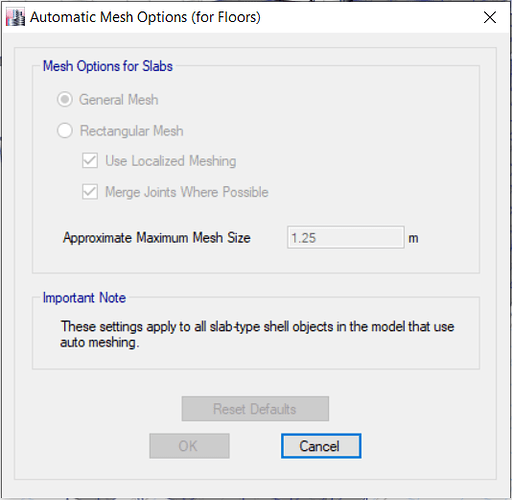512x500 pixels.
Task: Select the General Mesh radio button
Action: click(x=65, y=99)
